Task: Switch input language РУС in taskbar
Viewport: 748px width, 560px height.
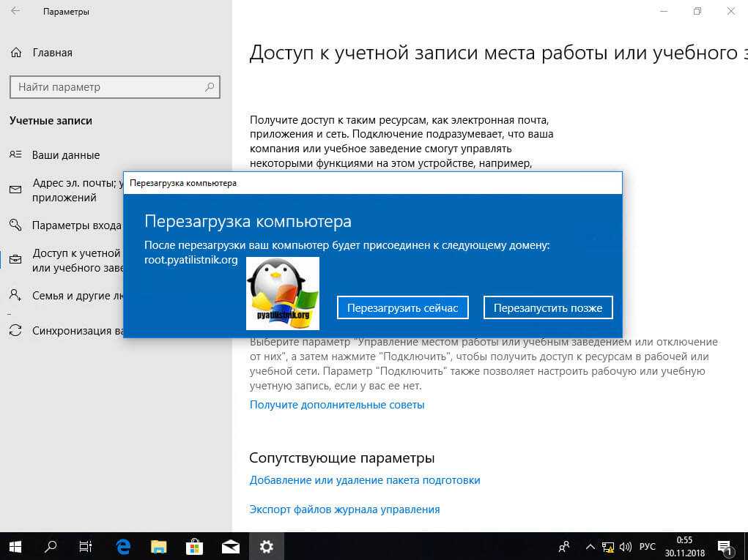Action: (x=646, y=546)
